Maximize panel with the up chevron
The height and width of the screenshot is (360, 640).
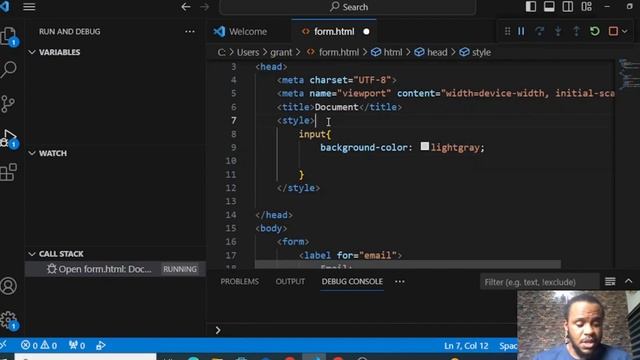[628, 282]
